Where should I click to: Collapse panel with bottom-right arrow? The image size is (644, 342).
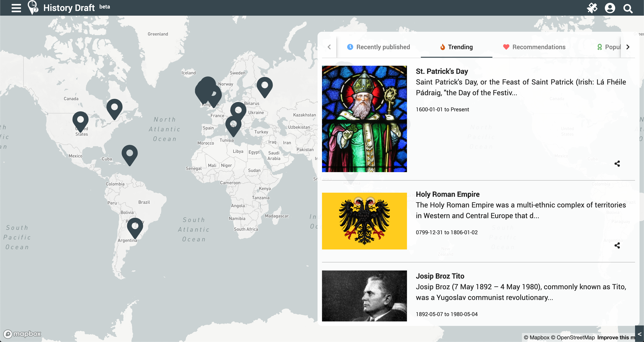639,334
